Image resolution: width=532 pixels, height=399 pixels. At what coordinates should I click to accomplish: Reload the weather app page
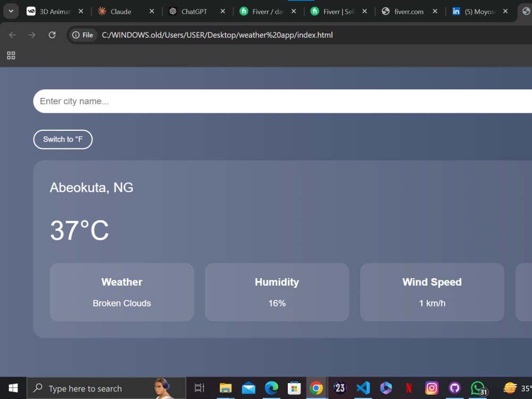click(52, 35)
